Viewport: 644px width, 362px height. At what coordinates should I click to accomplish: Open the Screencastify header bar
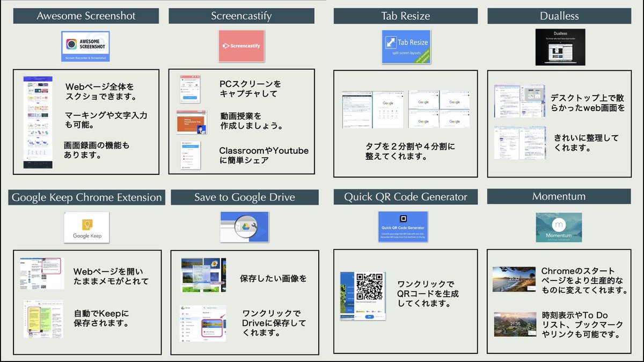click(x=241, y=16)
